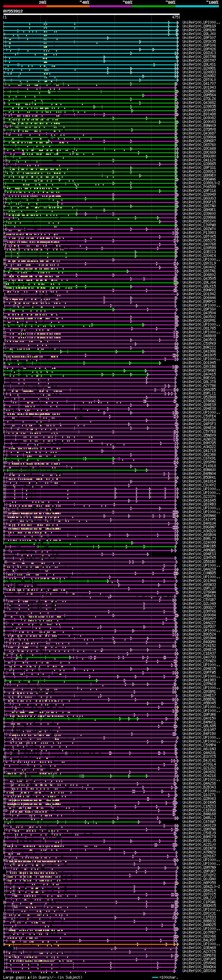
Task: Select the UniRef100_Q9XIL9 label
Action: pos(199,263)
